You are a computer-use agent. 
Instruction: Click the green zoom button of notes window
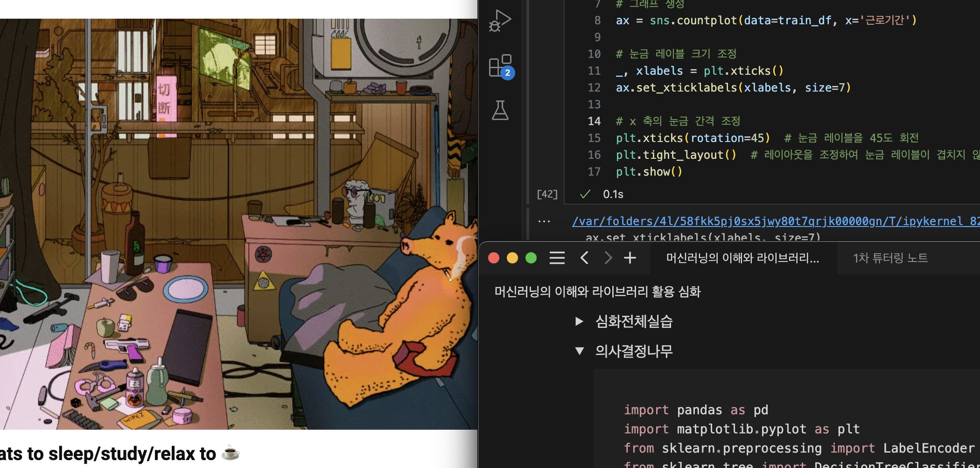(531, 258)
